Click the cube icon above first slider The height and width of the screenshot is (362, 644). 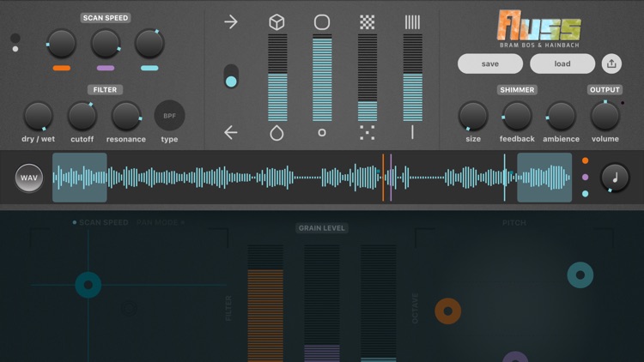(276, 22)
